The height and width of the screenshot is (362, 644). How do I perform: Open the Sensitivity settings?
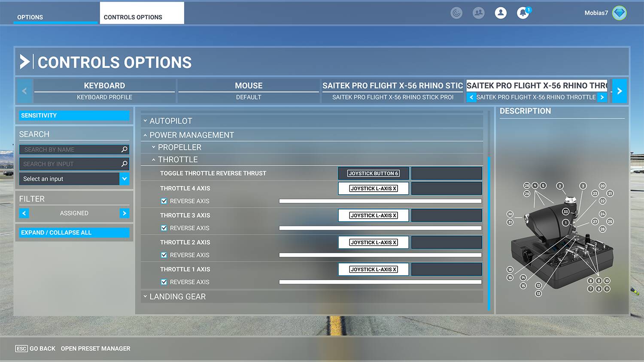74,115
